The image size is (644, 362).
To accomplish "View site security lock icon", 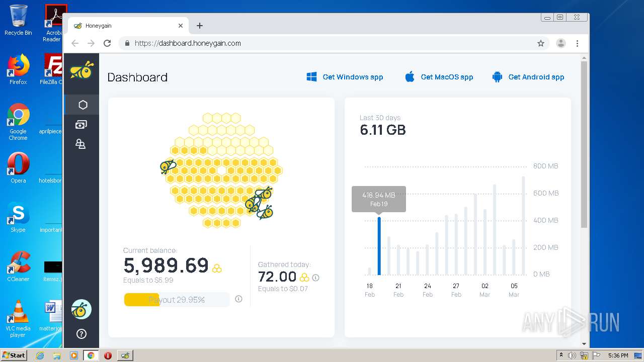I will (x=127, y=43).
